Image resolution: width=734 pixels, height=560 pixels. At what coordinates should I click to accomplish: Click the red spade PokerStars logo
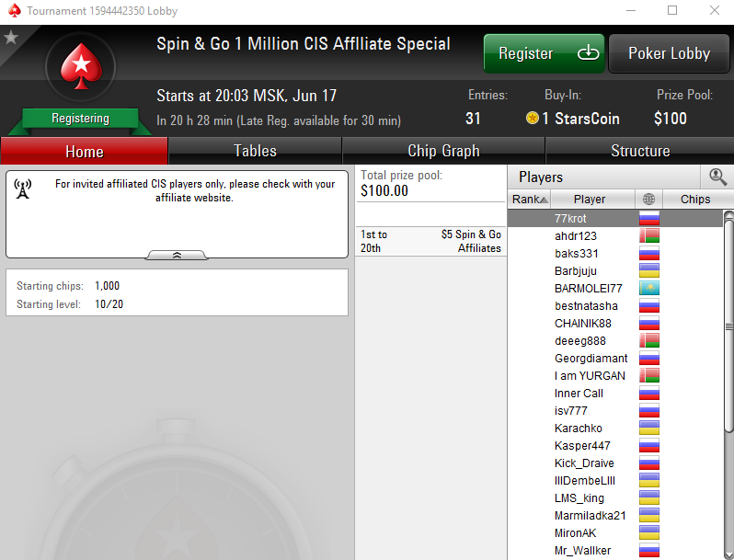click(x=81, y=66)
